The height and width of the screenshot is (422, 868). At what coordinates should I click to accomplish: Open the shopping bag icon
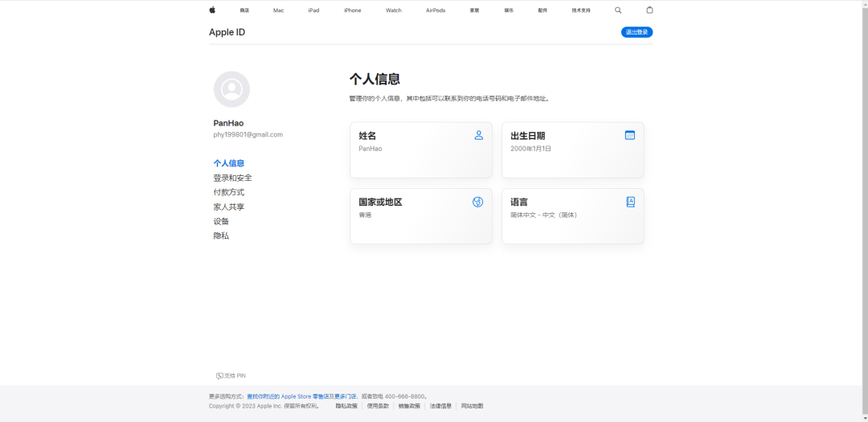point(650,10)
